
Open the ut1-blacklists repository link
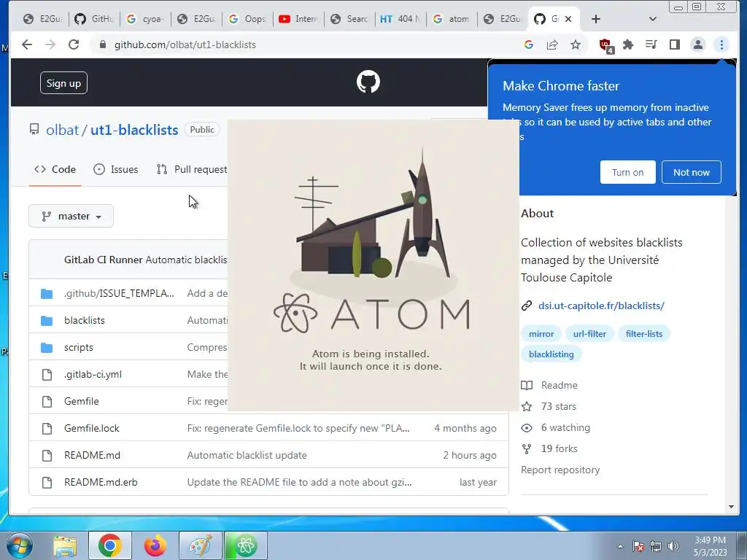(134, 130)
